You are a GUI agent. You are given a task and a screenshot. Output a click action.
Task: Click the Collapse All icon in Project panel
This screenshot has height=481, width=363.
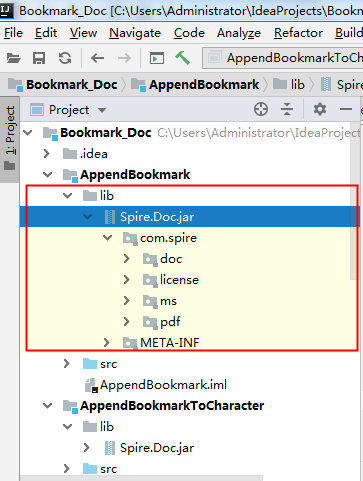[x=287, y=109]
